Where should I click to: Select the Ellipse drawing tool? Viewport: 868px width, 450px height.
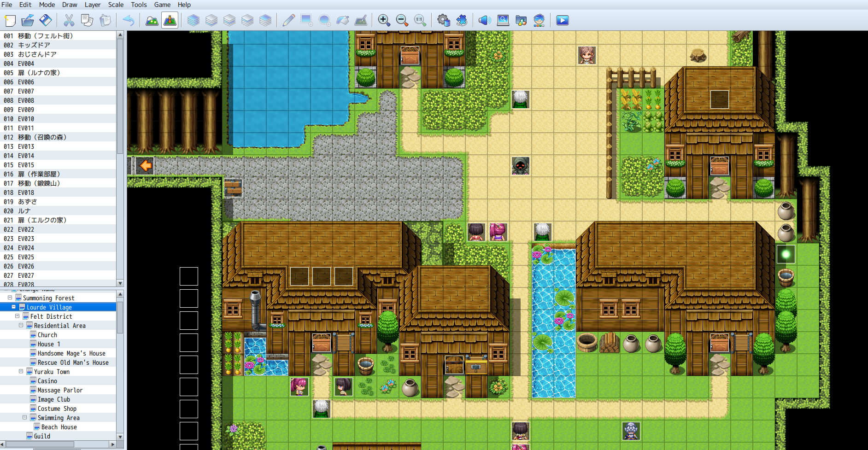tap(325, 20)
